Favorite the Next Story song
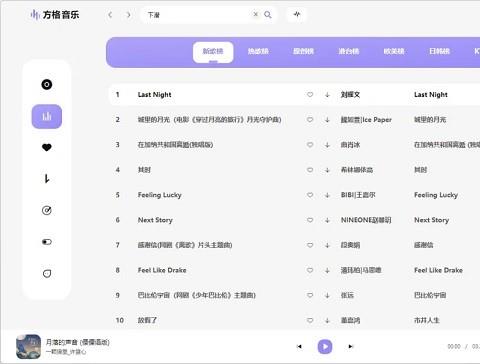Viewport: 480px width, 364px height. (310, 220)
